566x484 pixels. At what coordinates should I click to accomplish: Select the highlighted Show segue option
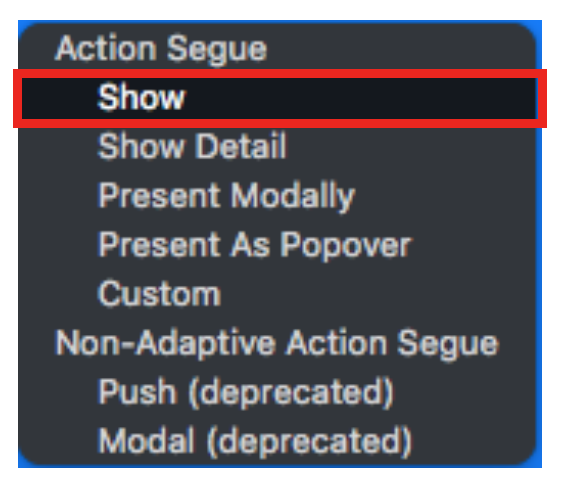280,98
